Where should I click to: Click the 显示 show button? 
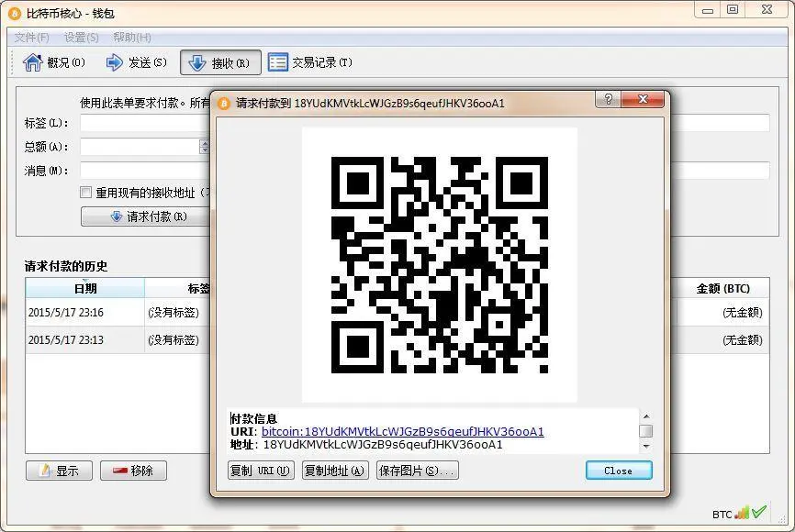60,471
